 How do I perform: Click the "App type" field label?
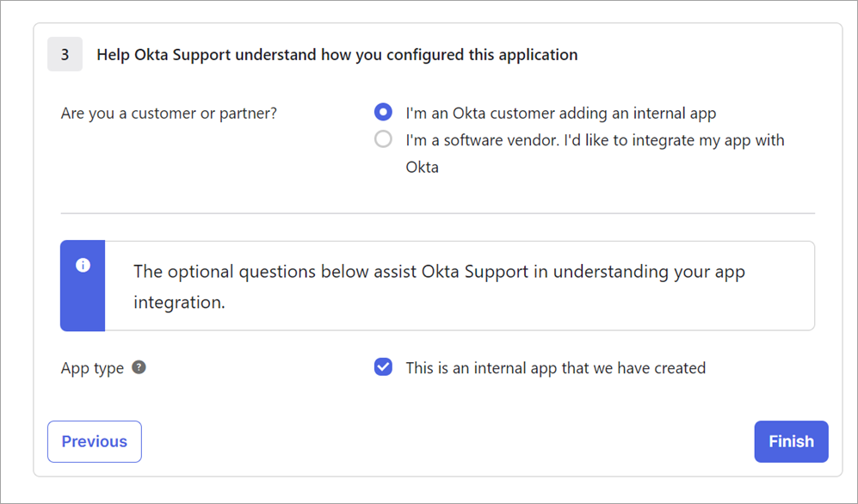click(92, 368)
